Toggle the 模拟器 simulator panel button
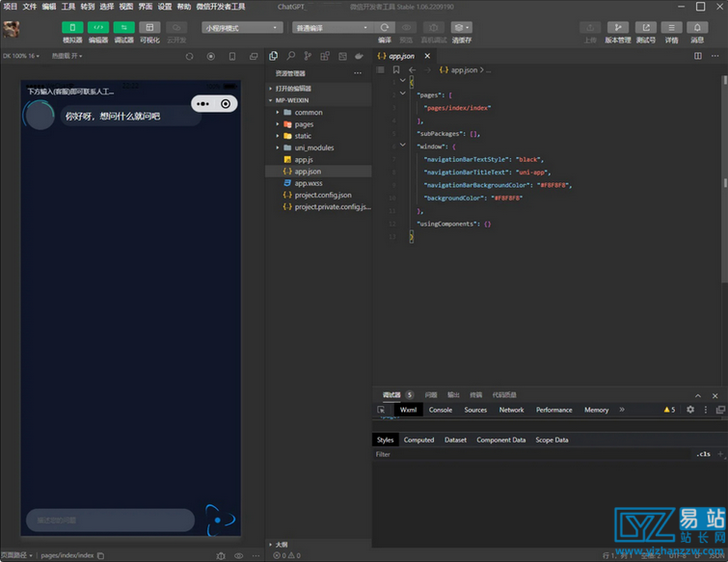Viewport: 728px width, 562px height. click(72, 28)
